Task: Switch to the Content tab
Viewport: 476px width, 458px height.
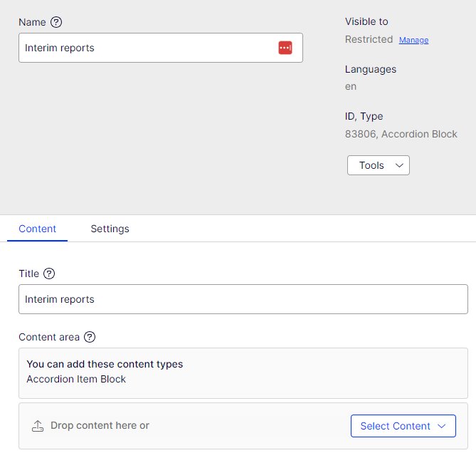Action: [x=37, y=229]
